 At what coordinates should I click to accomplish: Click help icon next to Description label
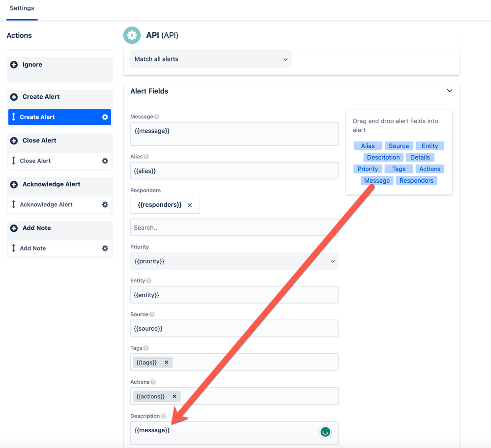[x=164, y=416]
